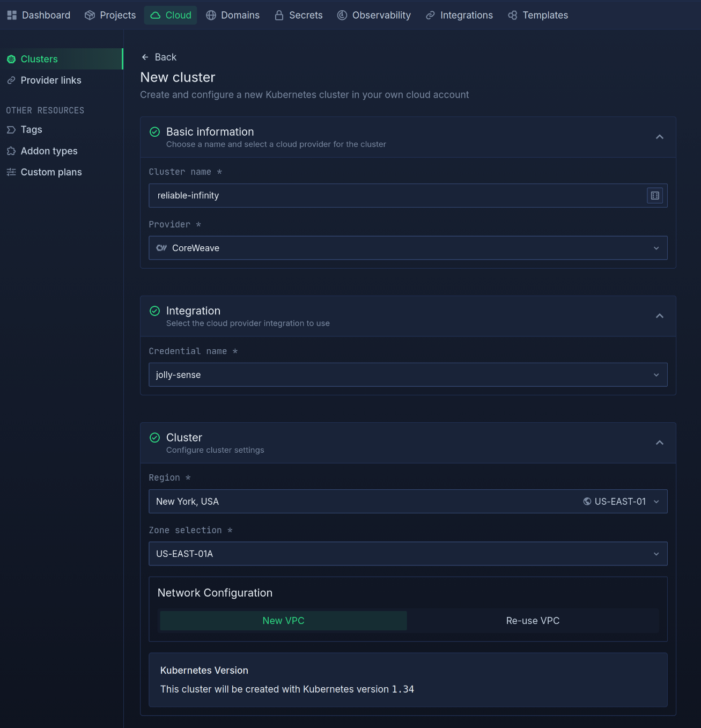Expand the Zone selection dropdown

point(408,554)
